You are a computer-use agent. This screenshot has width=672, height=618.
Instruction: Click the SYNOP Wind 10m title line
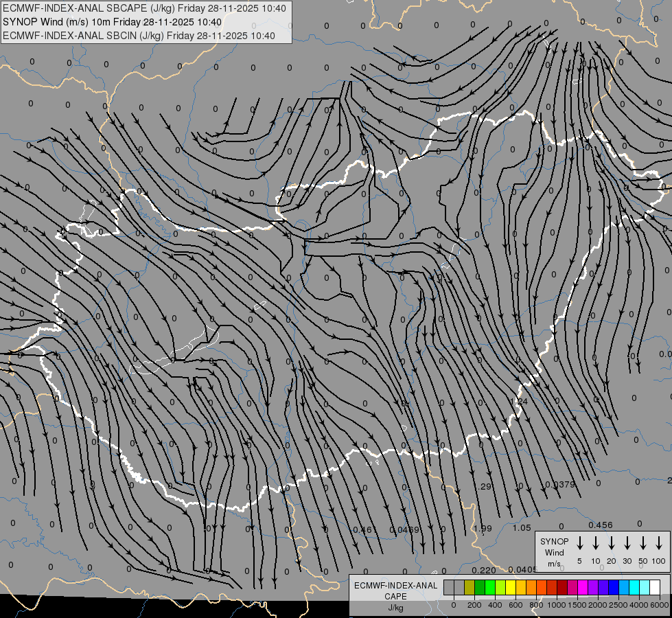click(112, 22)
